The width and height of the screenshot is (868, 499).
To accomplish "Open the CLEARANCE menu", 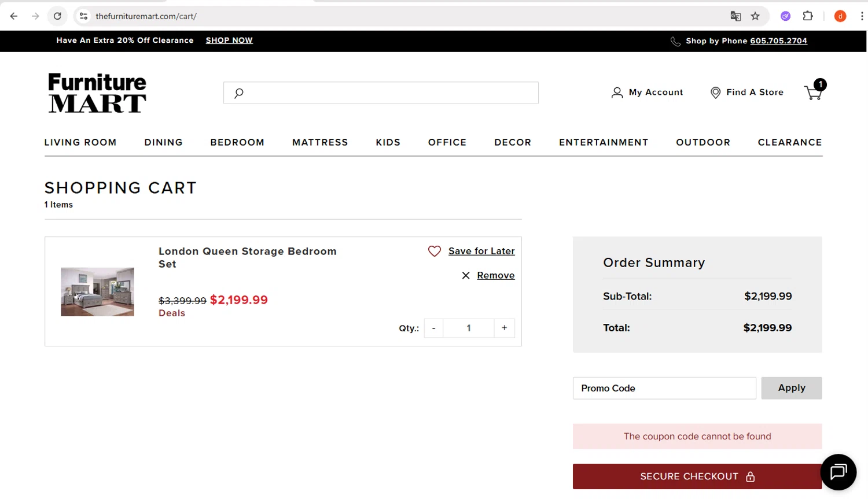I will click(x=790, y=142).
